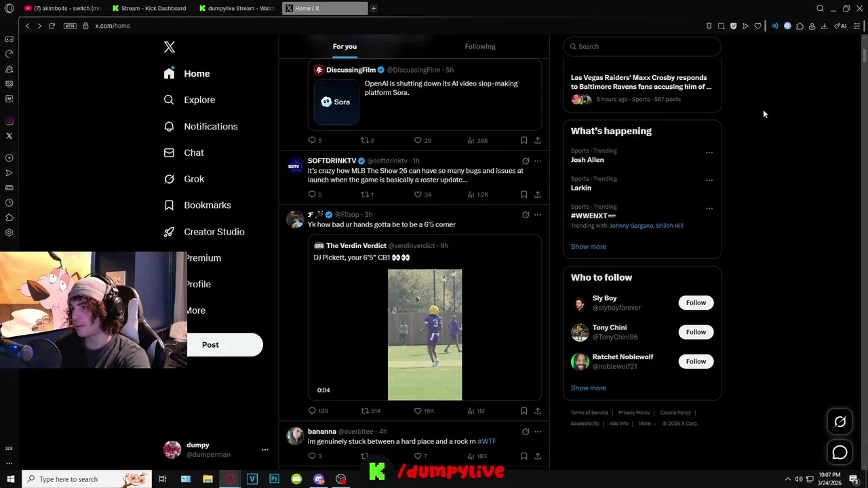Open the floating Grok button
868x488 pixels.
coord(840,422)
